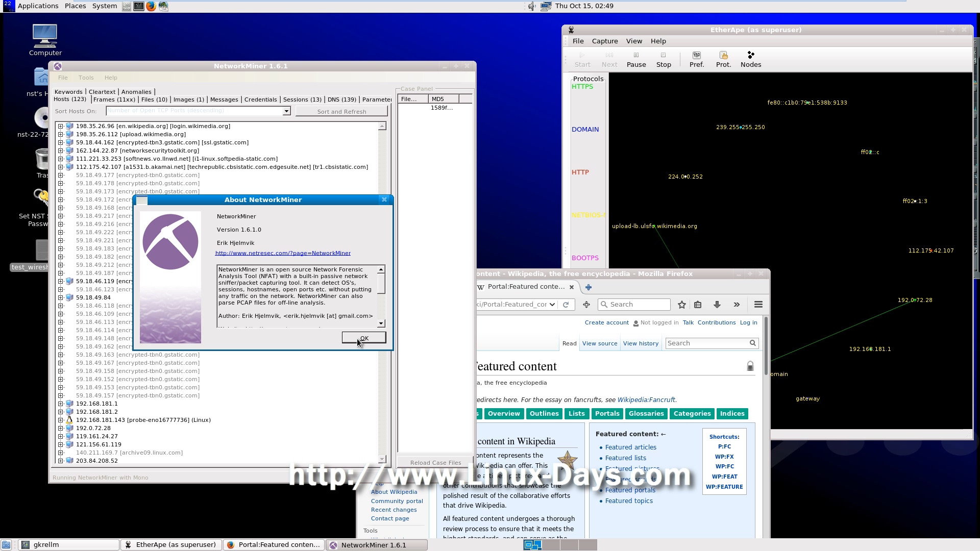Click show desktop icon in bottom panel
This screenshot has width=980, height=551.
click(x=6, y=545)
